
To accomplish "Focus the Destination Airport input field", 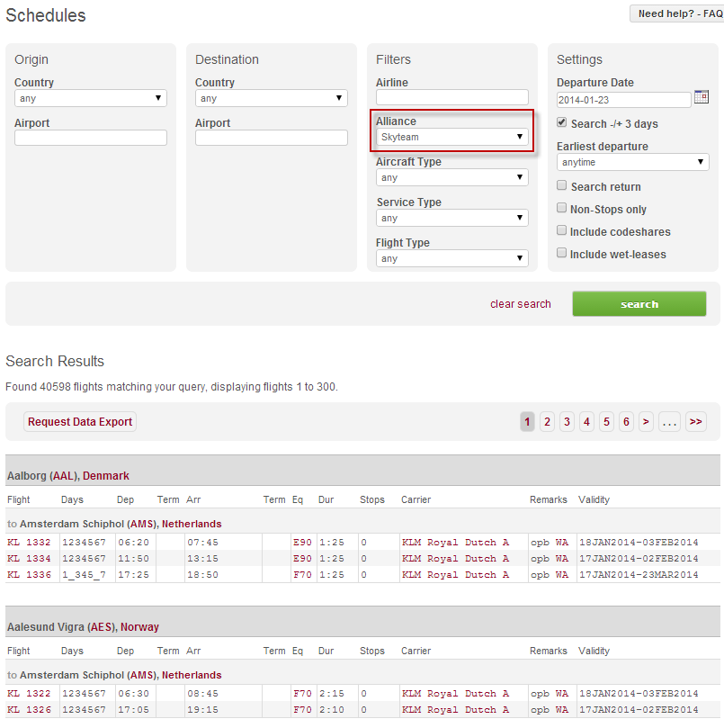I will point(271,138).
